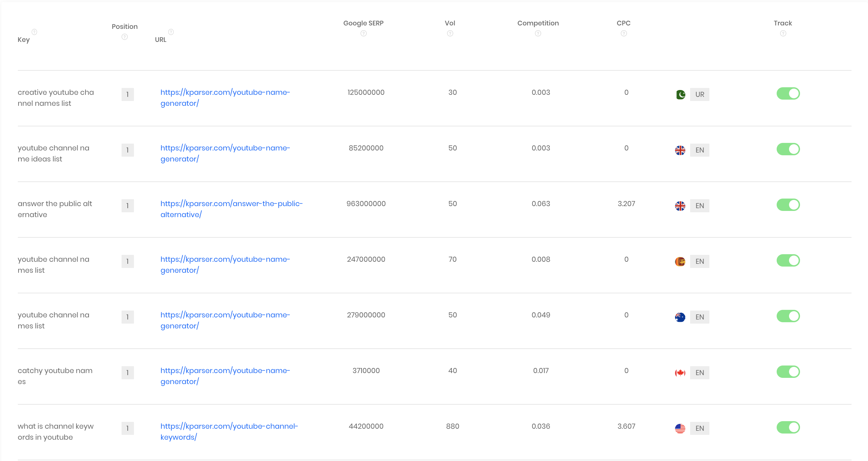Click the help icon under Vol header

tap(450, 33)
